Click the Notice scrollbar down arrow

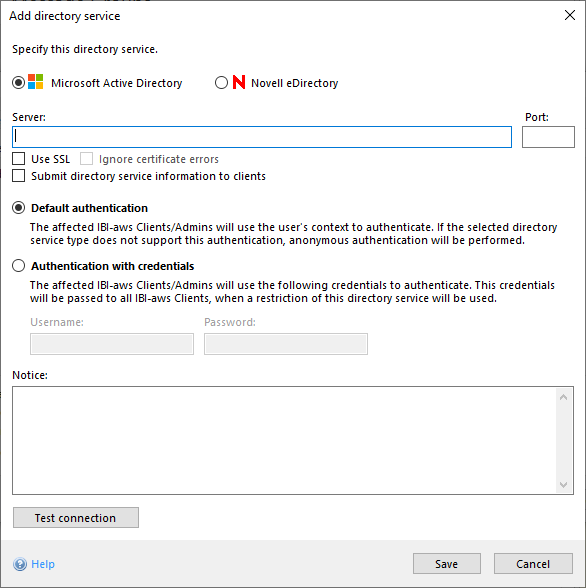(563, 484)
